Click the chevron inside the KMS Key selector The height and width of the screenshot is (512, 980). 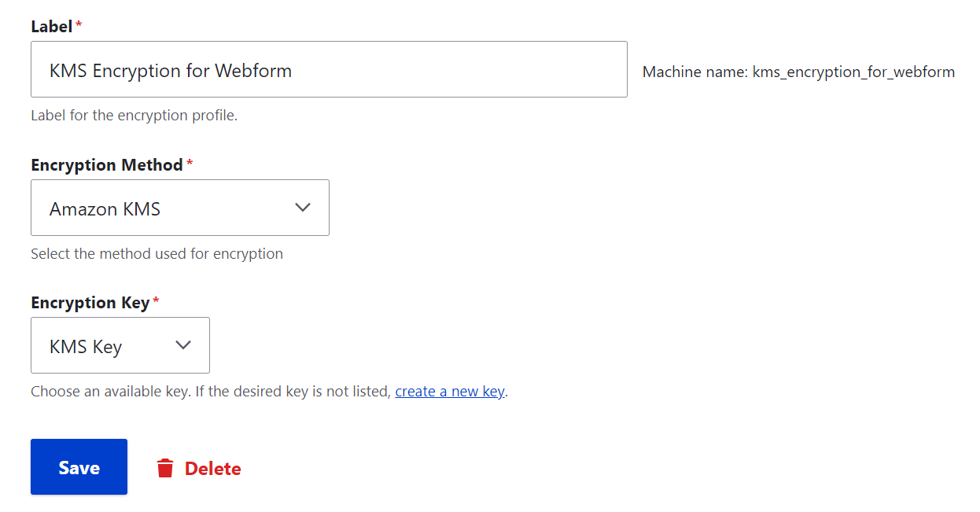[182, 344]
